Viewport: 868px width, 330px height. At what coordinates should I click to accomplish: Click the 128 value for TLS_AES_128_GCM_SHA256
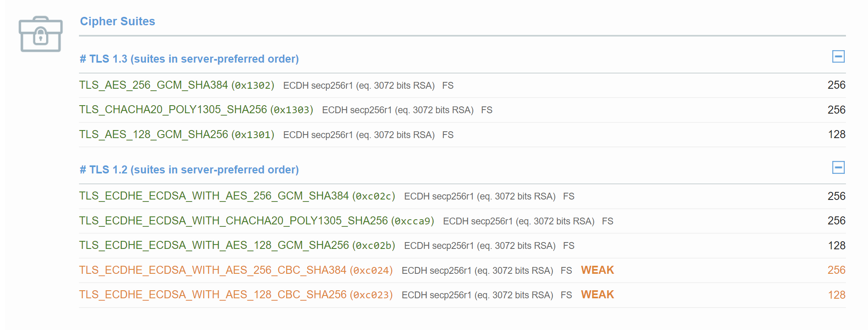point(836,134)
